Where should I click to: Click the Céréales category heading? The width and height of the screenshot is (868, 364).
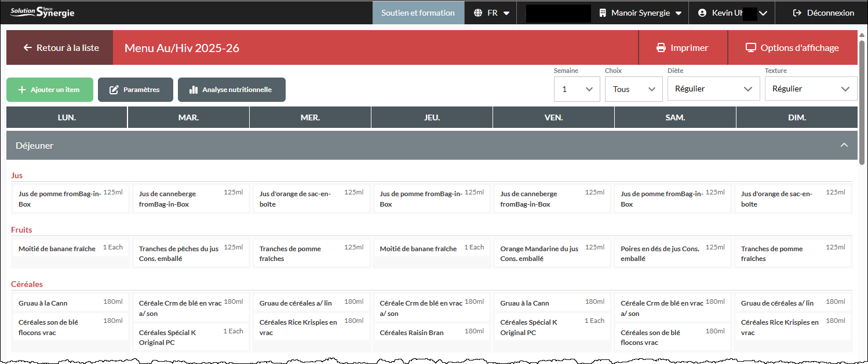point(27,284)
